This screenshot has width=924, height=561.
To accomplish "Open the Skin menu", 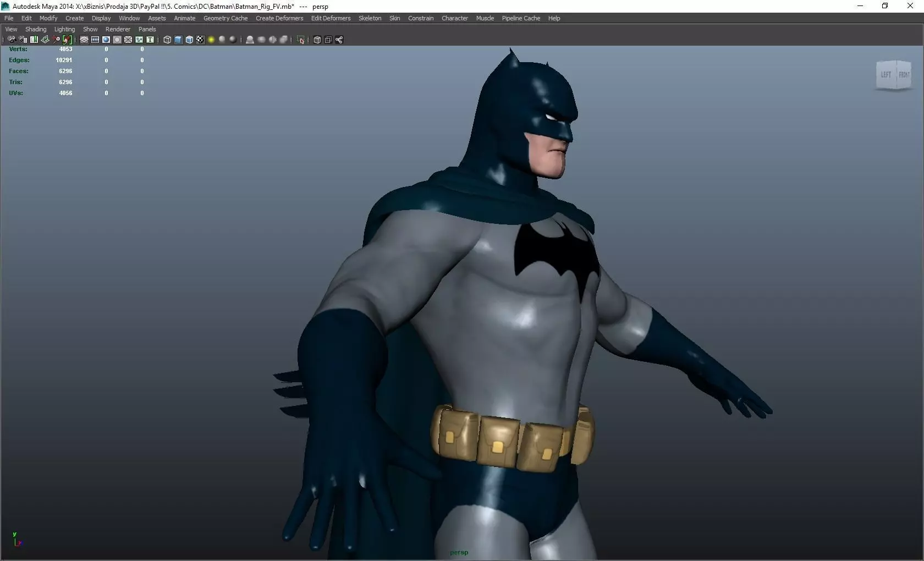I will [394, 18].
